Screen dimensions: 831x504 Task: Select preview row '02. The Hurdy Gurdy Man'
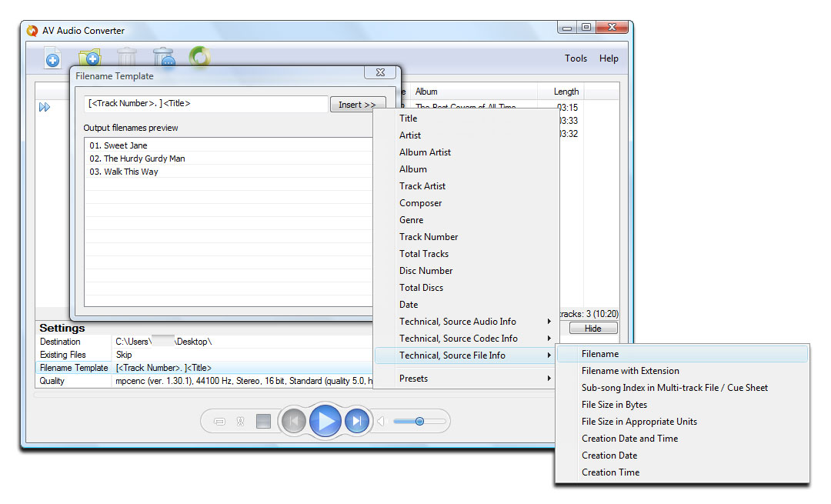click(228, 159)
